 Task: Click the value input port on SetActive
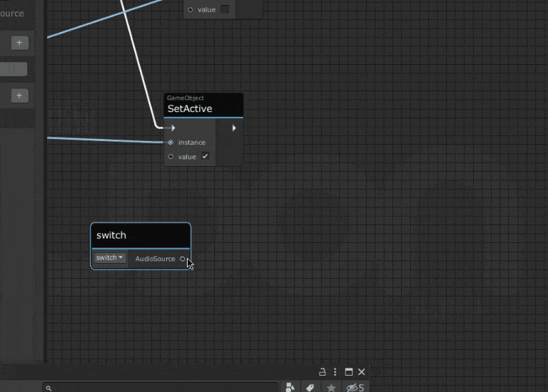coord(170,157)
